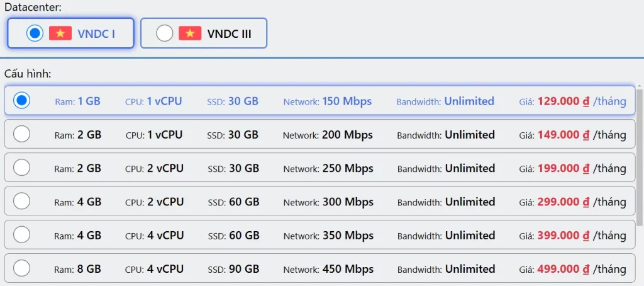Screen dimensions: 644x286
Task: Click the VNDC III label text
Action: [x=229, y=34]
